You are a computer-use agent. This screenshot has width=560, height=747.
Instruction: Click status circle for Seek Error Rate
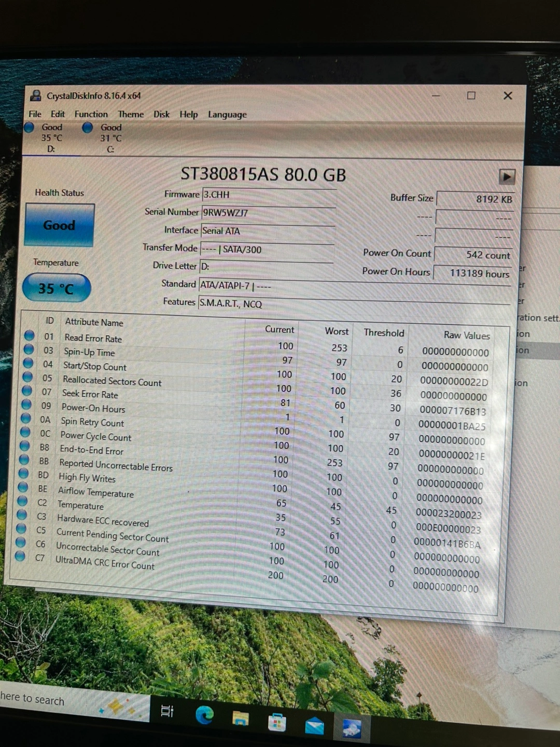27,391
